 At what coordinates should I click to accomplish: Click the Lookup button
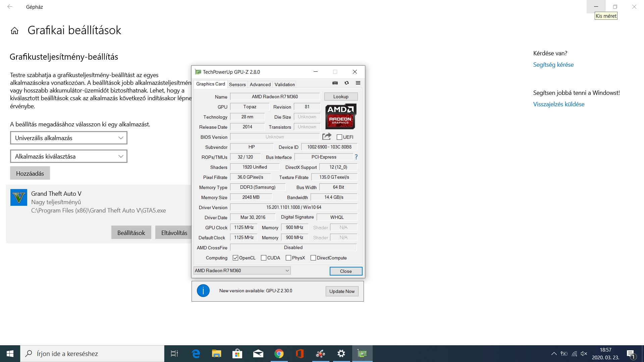[x=341, y=97]
